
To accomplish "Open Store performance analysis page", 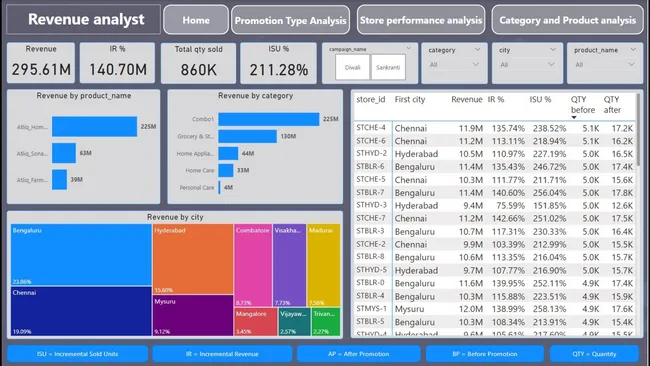I will click(421, 20).
